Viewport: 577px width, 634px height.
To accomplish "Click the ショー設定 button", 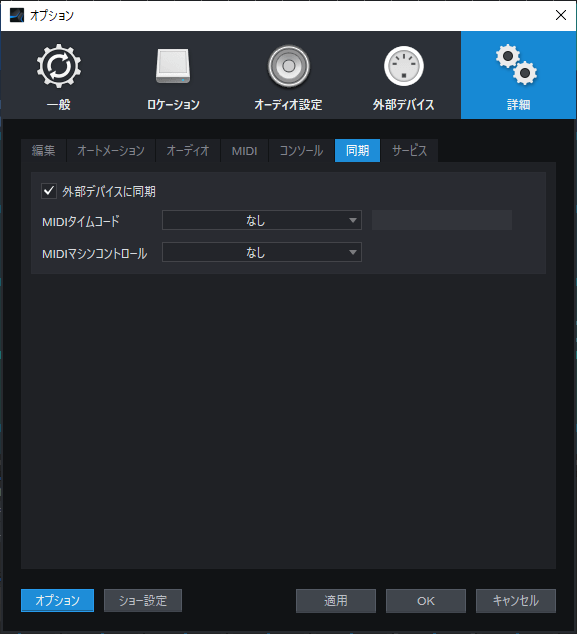I will pyautogui.click(x=143, y=600).
